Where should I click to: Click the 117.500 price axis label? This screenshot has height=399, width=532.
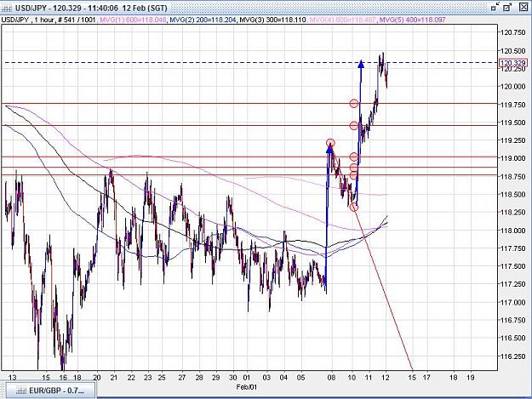coord(513,266)
